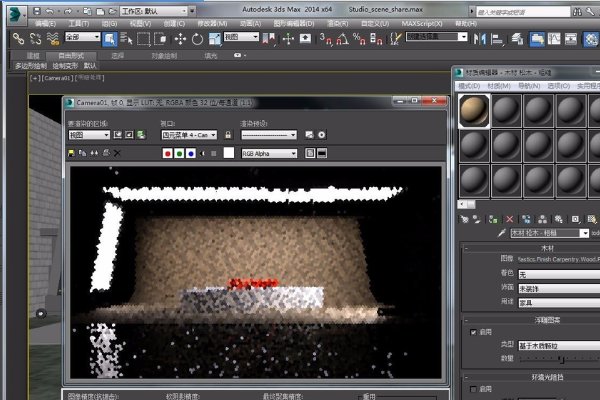Toggle the alpha channel display in render window
This screenshot has width=600, height=400.
click(202, 153)
